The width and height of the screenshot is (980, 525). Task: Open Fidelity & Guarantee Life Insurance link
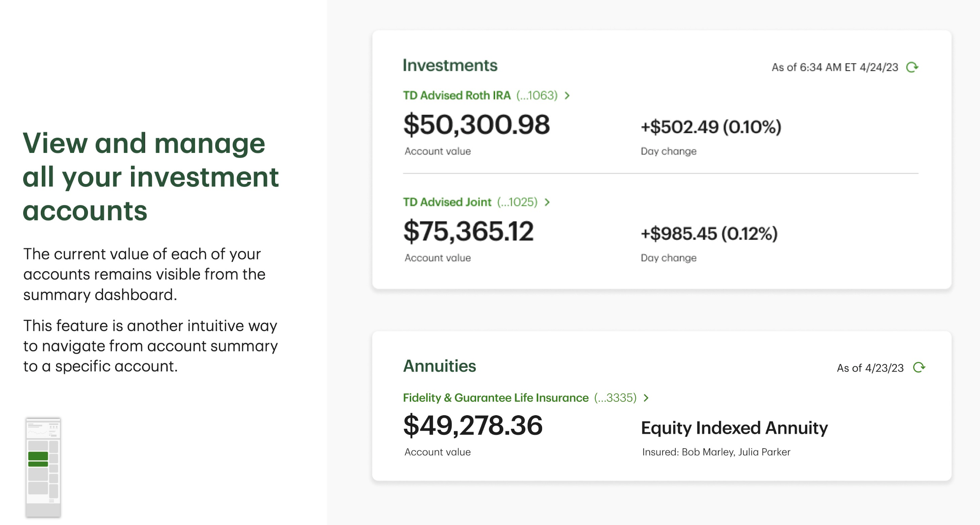point(495,398)
